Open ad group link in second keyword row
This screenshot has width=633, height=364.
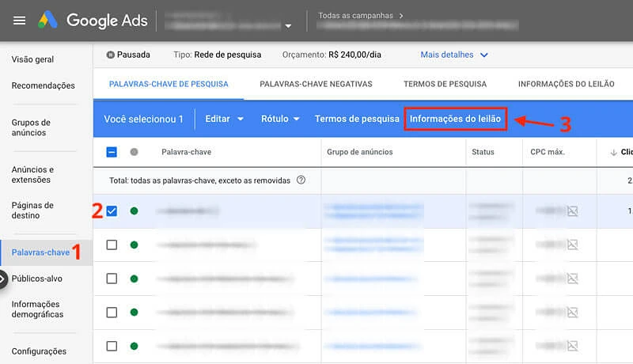(x=373, y=245)
